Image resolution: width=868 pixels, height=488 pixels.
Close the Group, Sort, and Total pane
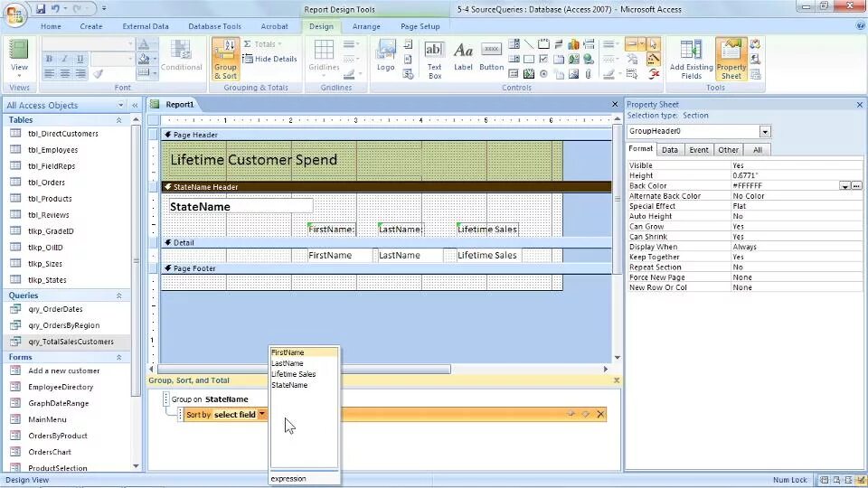[x=616, y=380]
